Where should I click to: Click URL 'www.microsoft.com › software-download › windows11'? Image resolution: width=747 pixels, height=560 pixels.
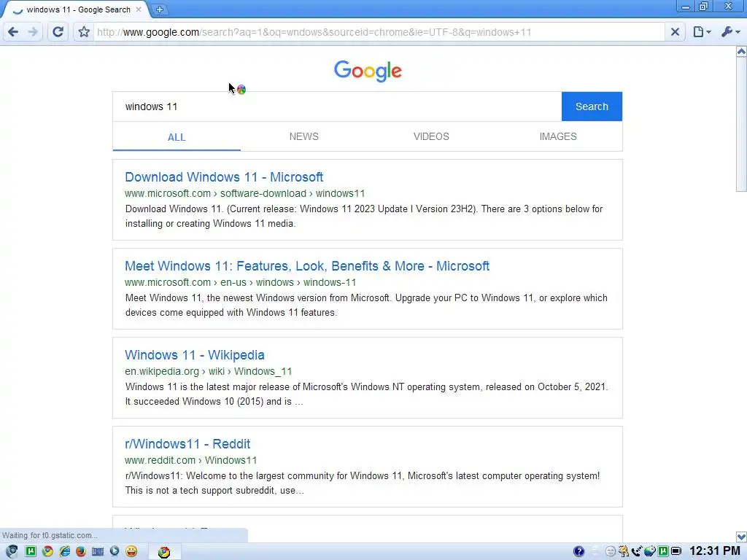[245, 193]
